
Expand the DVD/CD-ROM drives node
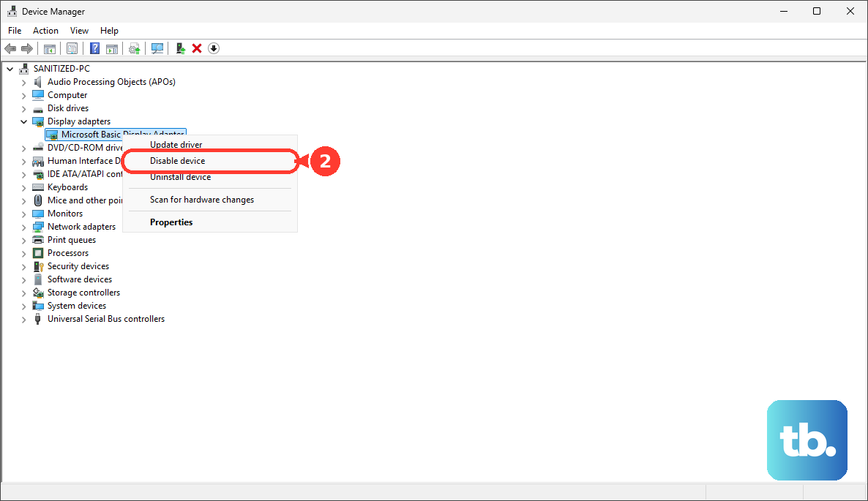click(23, 148)
